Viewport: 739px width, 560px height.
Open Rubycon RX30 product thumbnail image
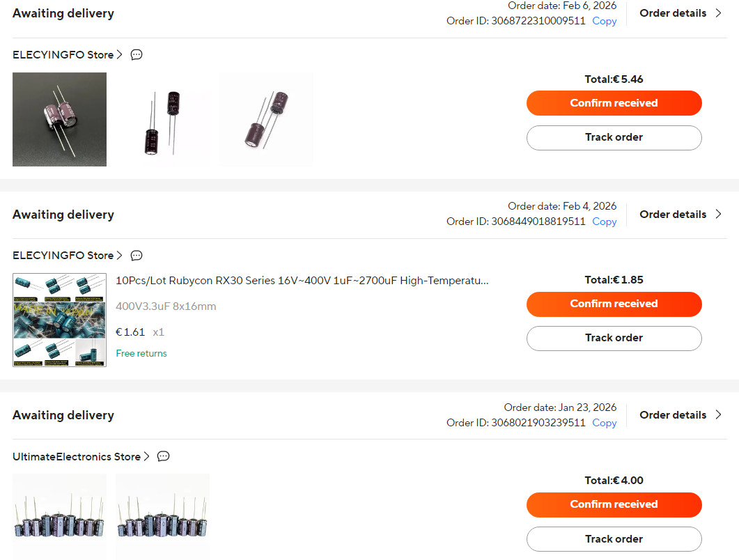[59, 320]
